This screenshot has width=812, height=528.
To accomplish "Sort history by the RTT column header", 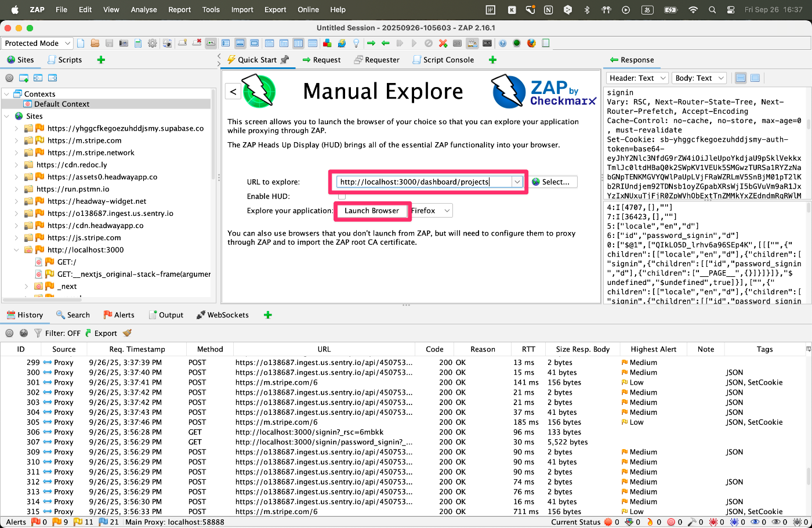I will [528, 349].
